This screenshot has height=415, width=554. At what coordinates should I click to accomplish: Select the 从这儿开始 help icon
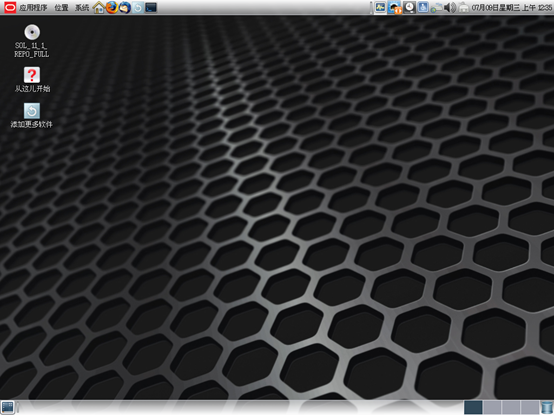pyautogui.click(x=32, y=80)
